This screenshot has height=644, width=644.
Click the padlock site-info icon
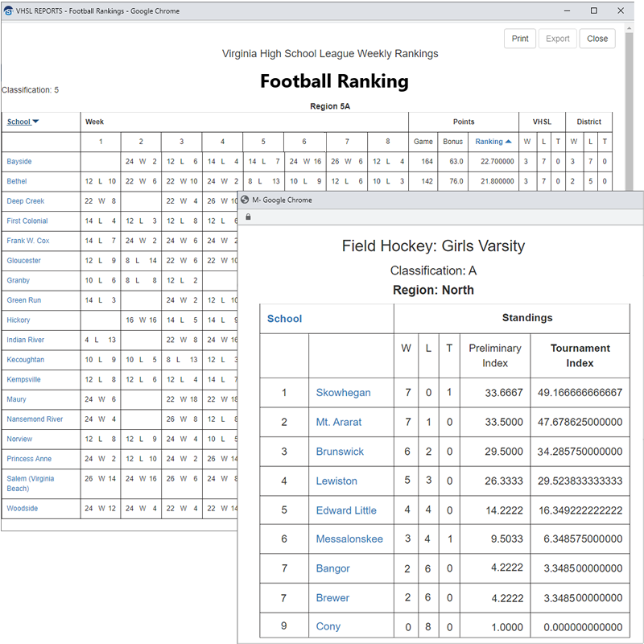coord(248,217)
